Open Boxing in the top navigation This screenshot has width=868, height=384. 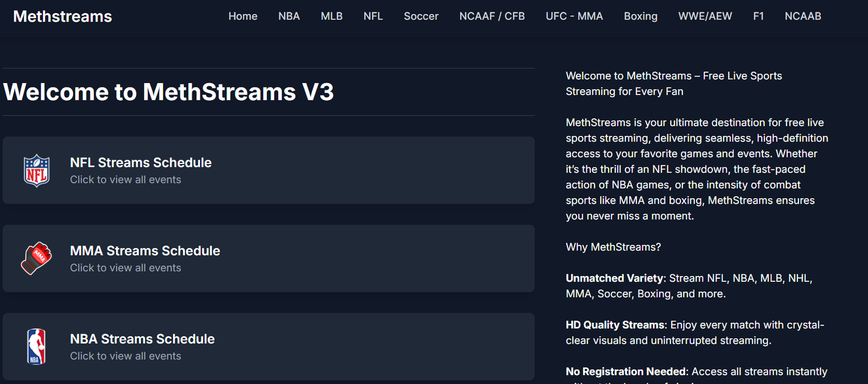(641, 16)
